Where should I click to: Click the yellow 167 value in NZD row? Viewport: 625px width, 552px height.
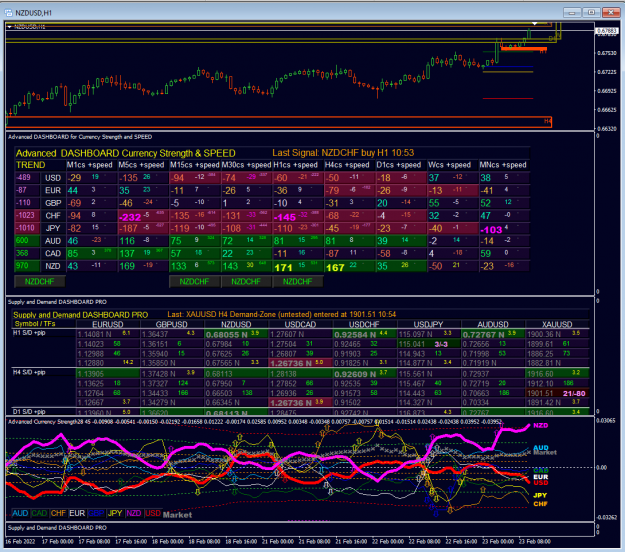coord(335,267)
